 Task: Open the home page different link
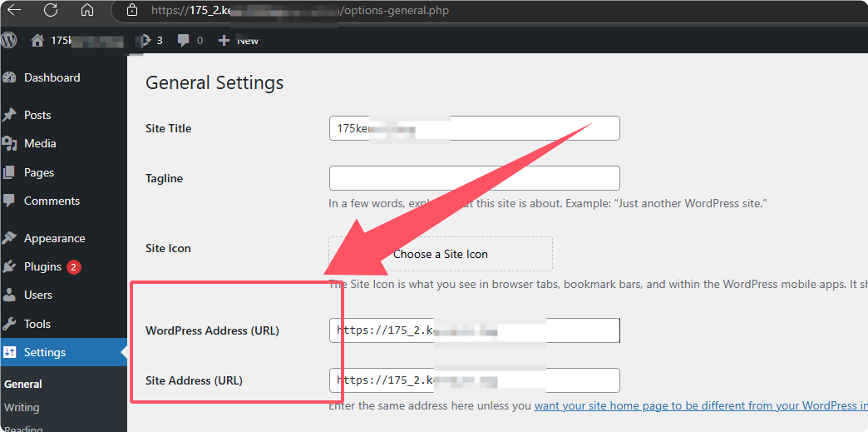[701, 406]
